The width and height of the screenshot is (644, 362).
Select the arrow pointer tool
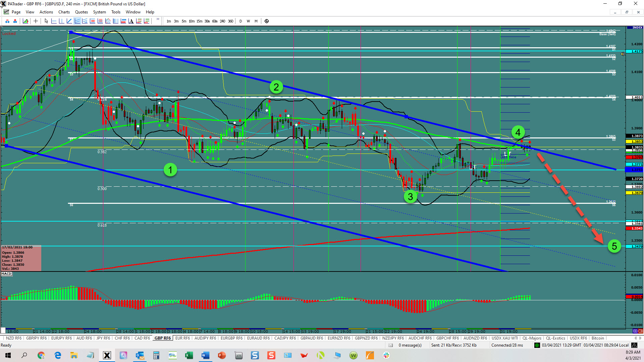coord(46,21)
